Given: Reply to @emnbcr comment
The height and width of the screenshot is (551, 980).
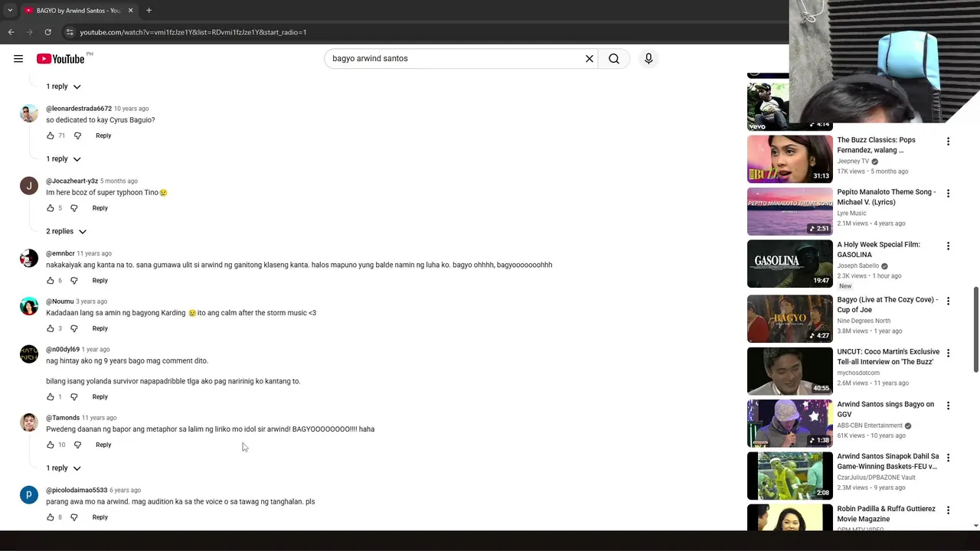Looking at the screenshot, I should (x=100, y=281).
